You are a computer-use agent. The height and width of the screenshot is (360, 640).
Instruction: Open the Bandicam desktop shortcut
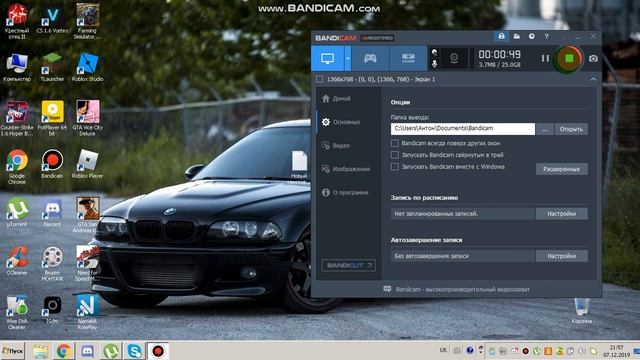point(52,164)
